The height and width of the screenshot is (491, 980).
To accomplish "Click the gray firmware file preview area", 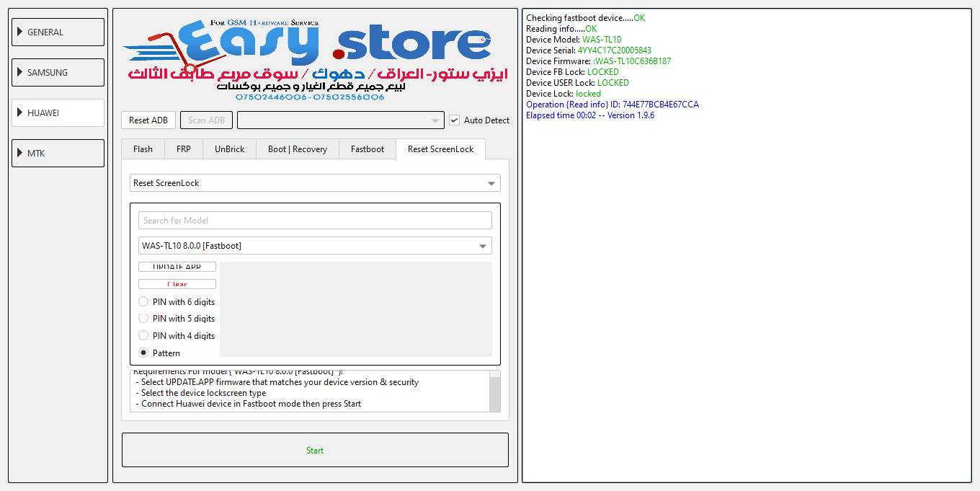I will coord(356,309).
